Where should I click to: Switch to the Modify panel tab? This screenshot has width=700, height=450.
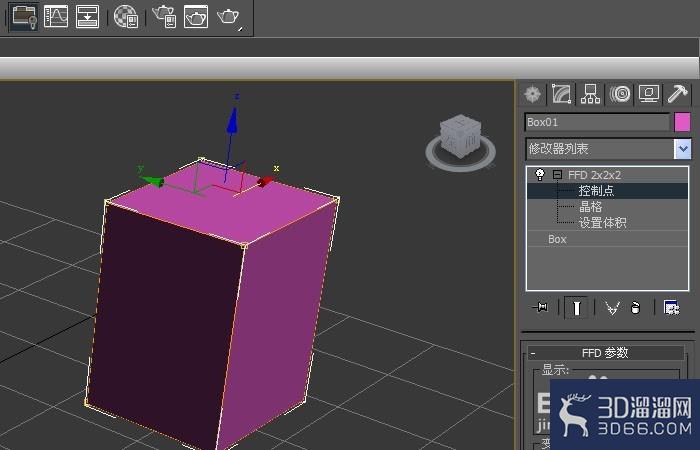point(562,94)
